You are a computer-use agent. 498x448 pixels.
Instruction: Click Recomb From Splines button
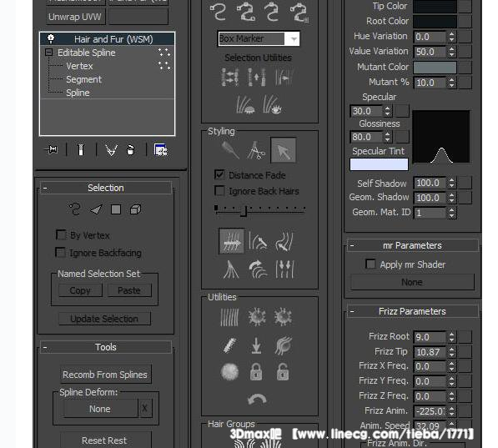tap(105, 375)
